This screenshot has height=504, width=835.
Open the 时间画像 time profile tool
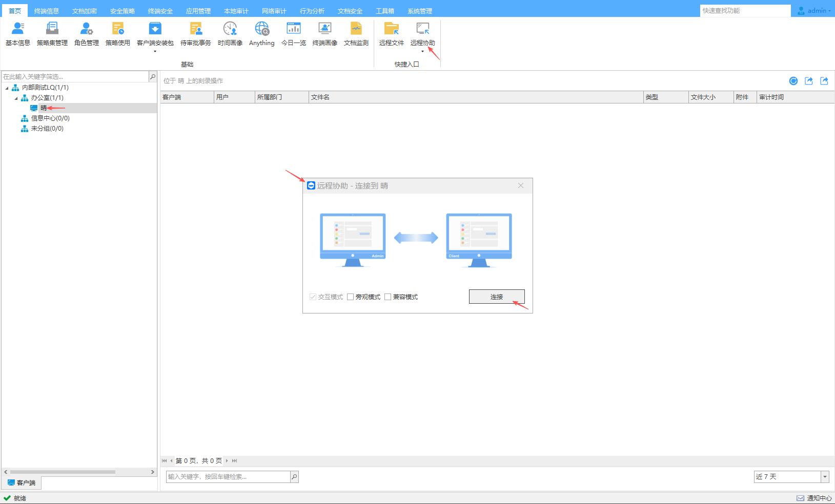(x=230, y=34)
